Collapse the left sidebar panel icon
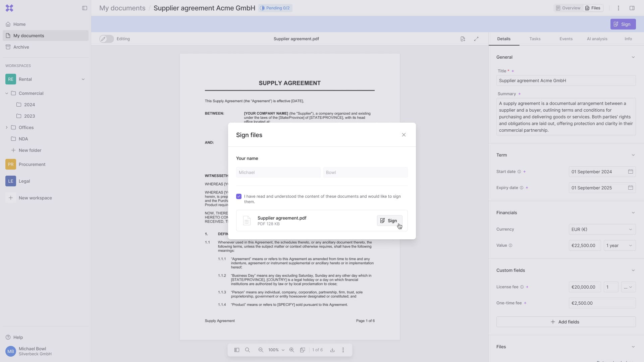This screenshot has height=362, width=644. 85,8
